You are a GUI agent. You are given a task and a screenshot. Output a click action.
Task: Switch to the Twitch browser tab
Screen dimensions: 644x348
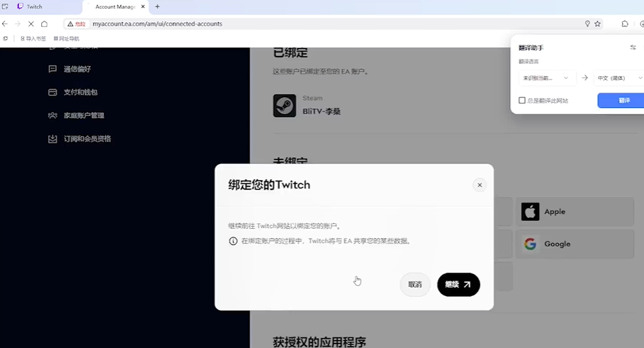pos(41,7)
